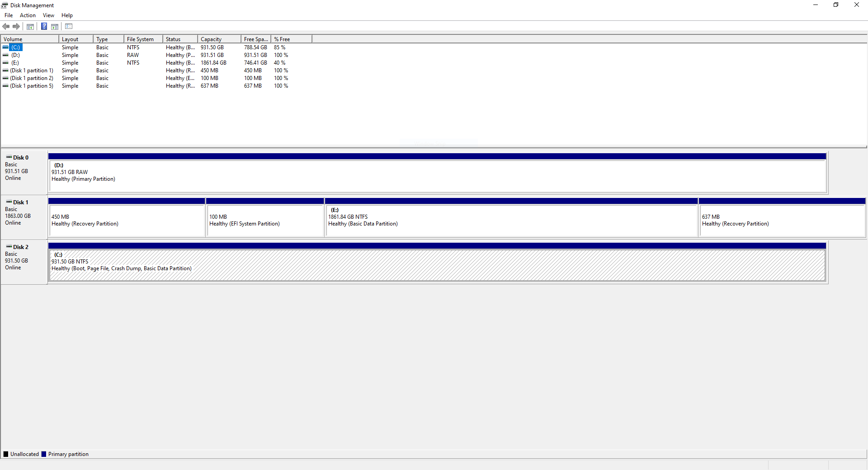Click the Disk Management title bar icon
Image resolution: width=868 pixels, height=470 pixels.
click(5, 5)
